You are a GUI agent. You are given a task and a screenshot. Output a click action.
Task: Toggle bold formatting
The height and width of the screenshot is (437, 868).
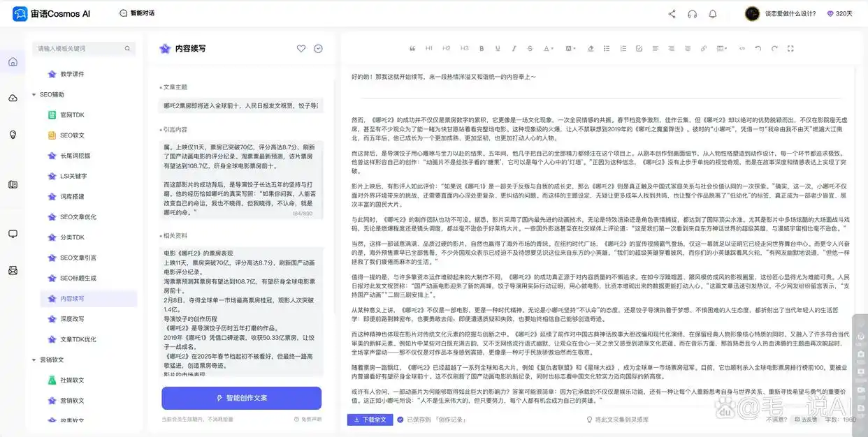click(480, 48)
